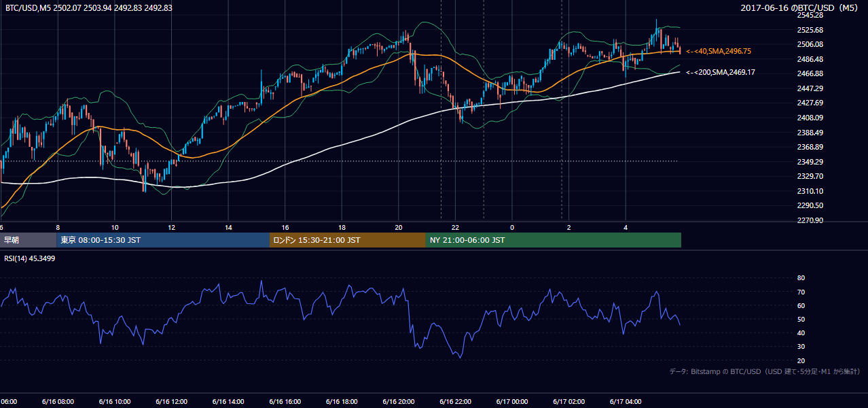868x408 pixels.
Task: Click the 6/16 12:00 time label
Action: (171, 402)
